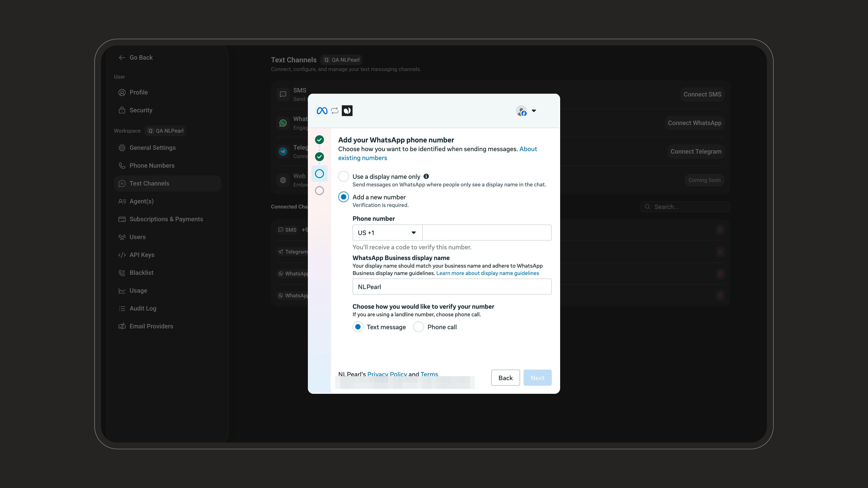Image resolution: width=868 pixels, height=488 pixels.
Task: Open Agent(s) in the sidebar
Action: (167, 201)
